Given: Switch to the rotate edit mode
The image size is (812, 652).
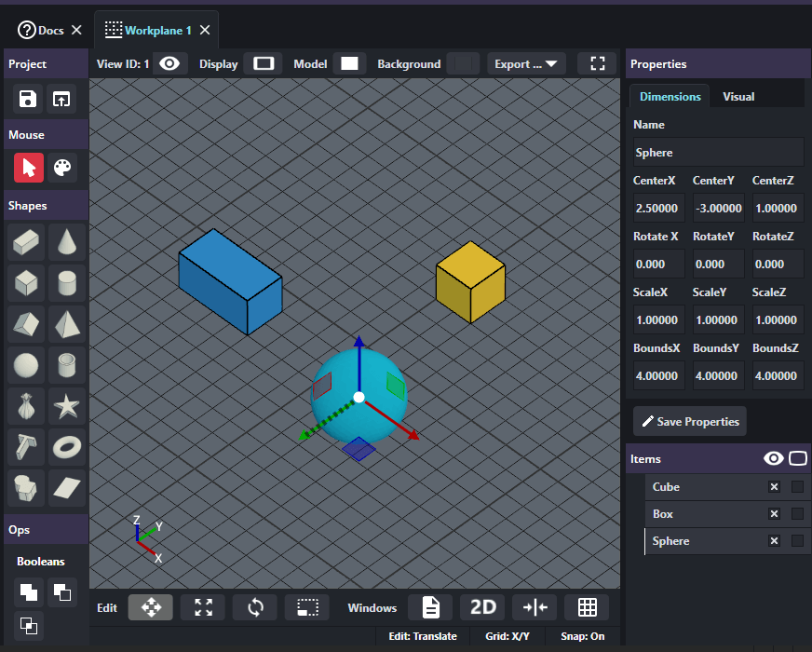Looking at the screenshot, I should 255,607.
